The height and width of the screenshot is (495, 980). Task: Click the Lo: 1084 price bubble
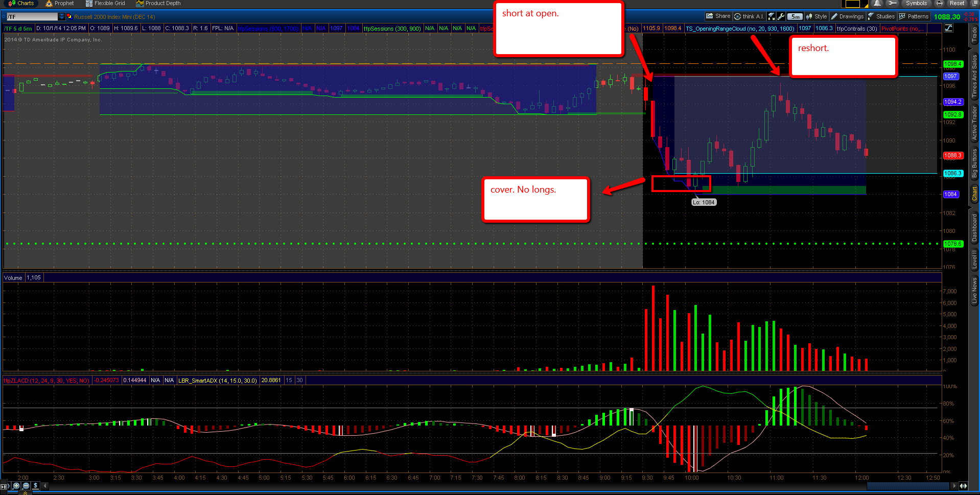[704, 202]
